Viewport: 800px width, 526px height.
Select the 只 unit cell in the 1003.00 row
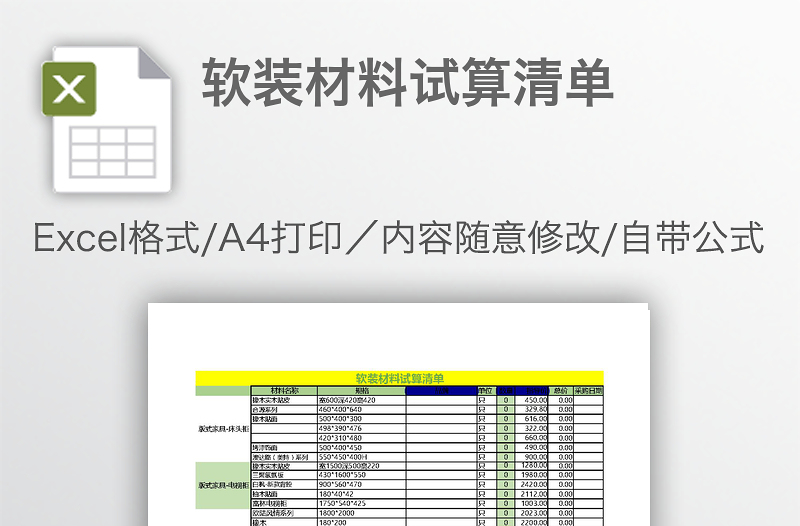[x=486, y=504]
